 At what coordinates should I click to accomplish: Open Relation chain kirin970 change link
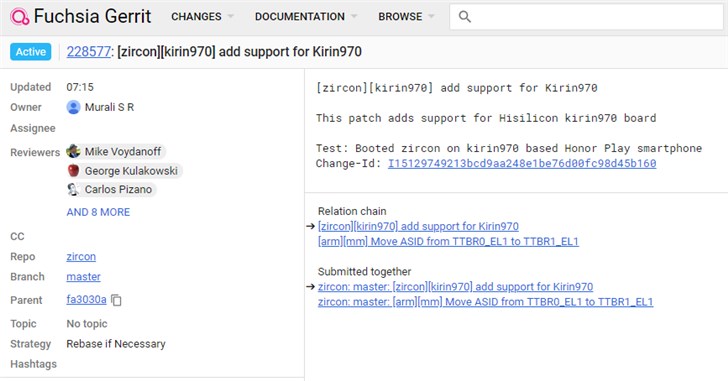tap(418, 226)
